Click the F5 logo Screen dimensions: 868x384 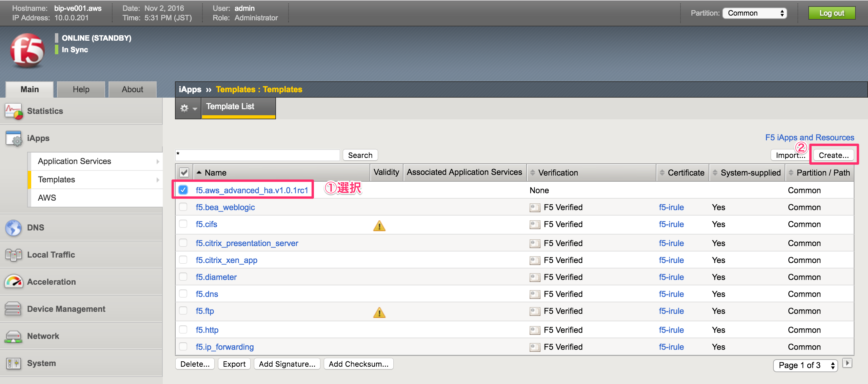pyautogui.click(x=27, y=50)
